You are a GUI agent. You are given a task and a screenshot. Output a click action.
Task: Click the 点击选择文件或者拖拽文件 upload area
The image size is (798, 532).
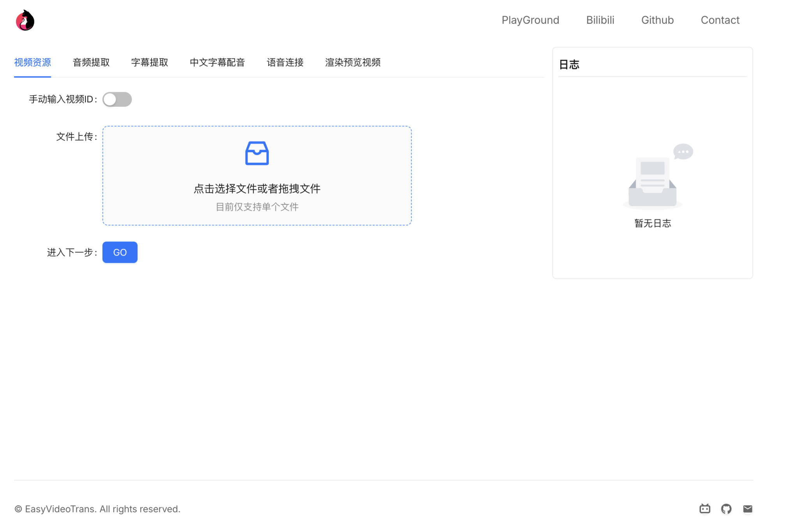(x=257, y=189)
